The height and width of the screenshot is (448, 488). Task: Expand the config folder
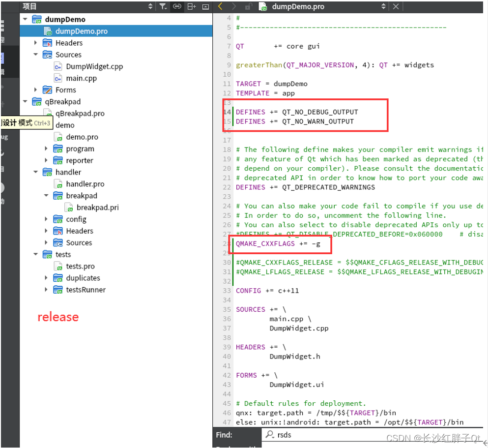point(46,219)
